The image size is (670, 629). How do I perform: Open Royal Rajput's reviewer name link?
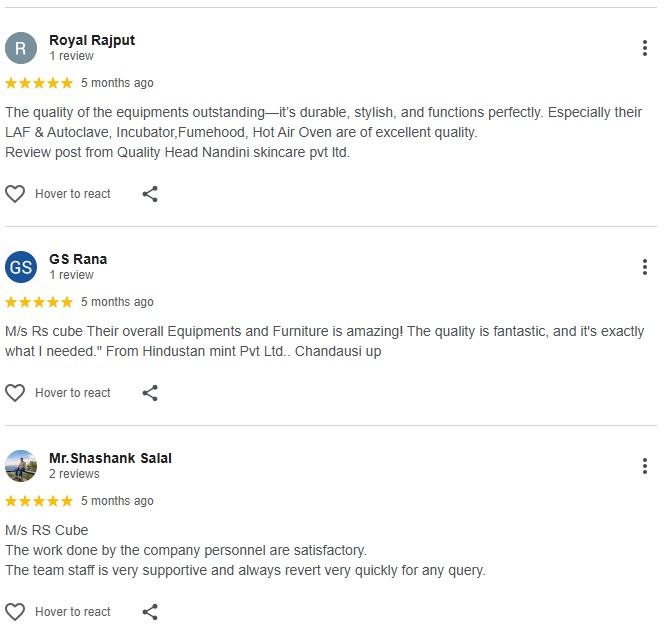92,40
